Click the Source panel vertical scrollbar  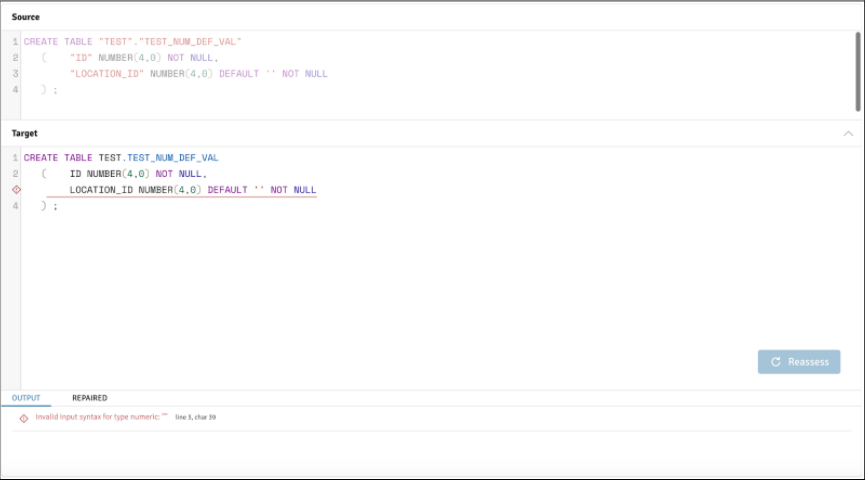[x=858, y=70]
